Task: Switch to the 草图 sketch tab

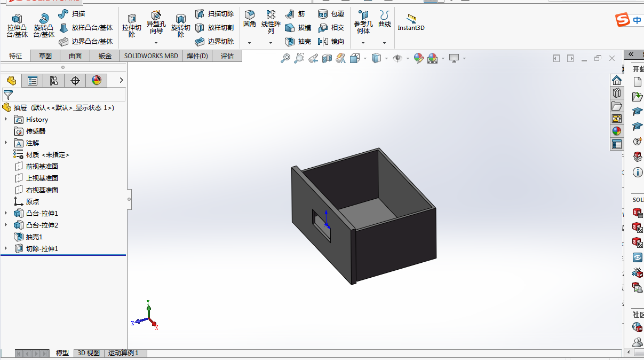Action: pyautogui.click(x=45, y=56)
